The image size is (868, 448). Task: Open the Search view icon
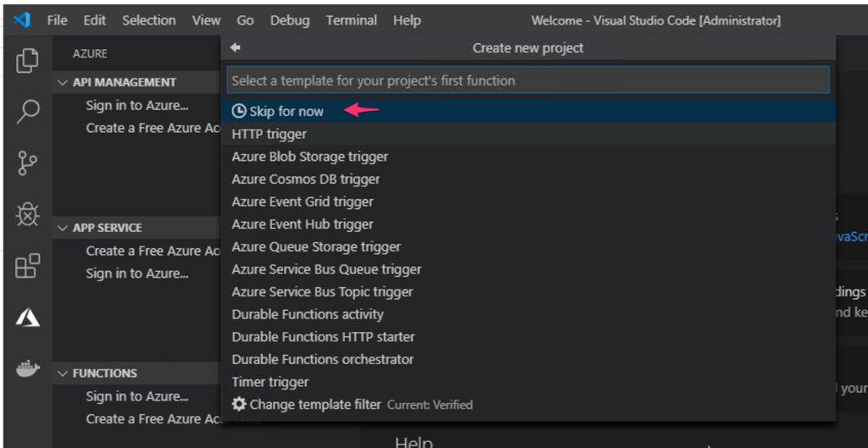pyautogui.click(x=27, y=112)
